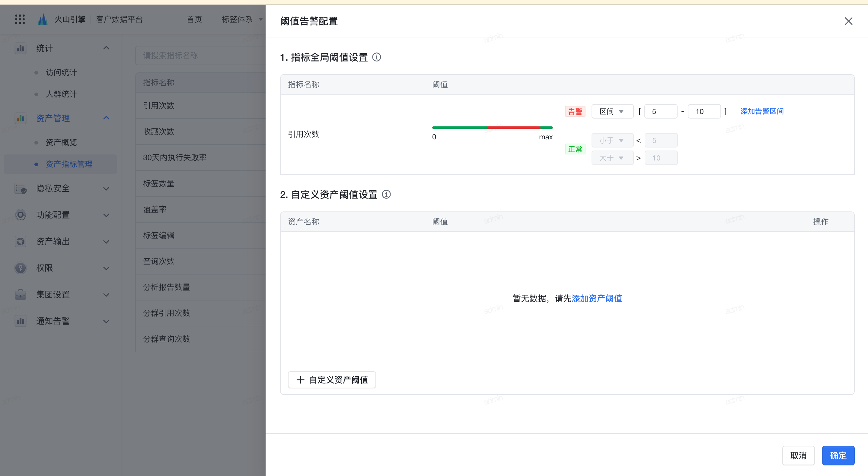The width and height of the screenshot is (868, 476).
Task: Select the 分析报告数量 metric row
Action: (200, 287)
